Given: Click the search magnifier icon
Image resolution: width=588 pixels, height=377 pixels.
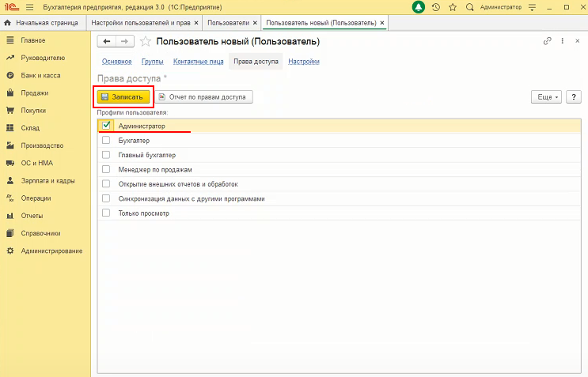Looking at the screenshot, I should (469, 7).
